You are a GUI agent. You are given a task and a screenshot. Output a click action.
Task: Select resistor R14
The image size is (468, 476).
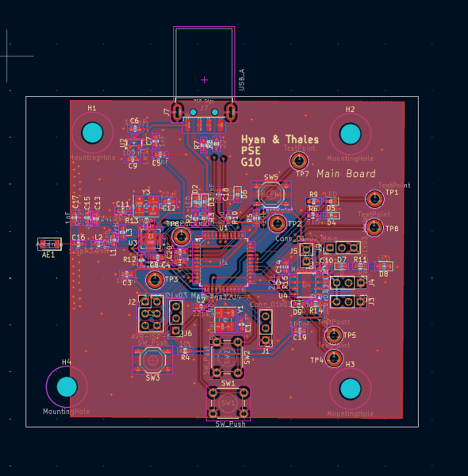point(316,304)
